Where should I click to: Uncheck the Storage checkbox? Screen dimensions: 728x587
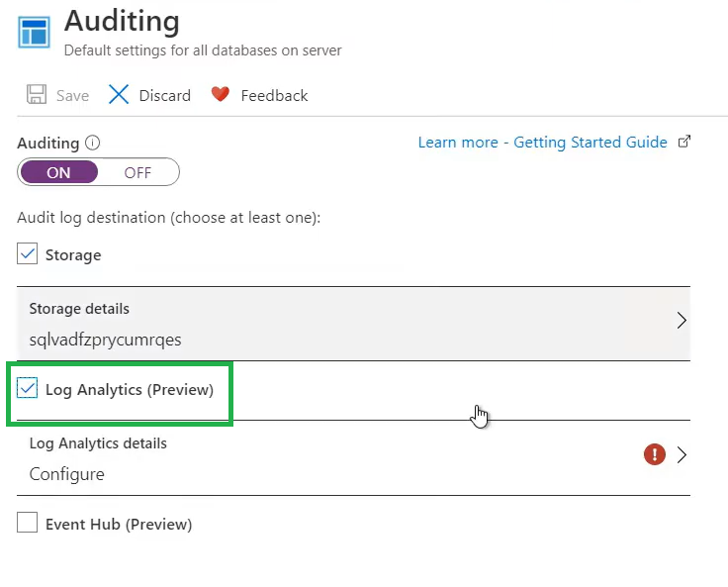coord(28,254)
